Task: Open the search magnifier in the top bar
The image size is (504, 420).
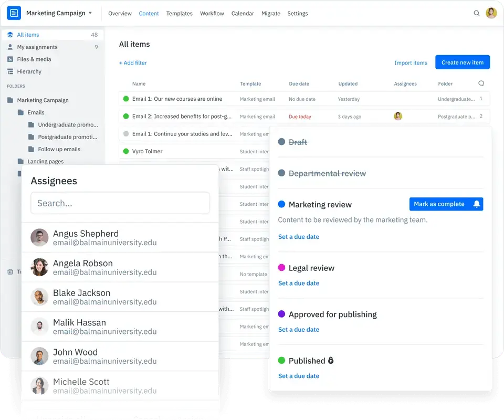Action: tap(476, 13)
